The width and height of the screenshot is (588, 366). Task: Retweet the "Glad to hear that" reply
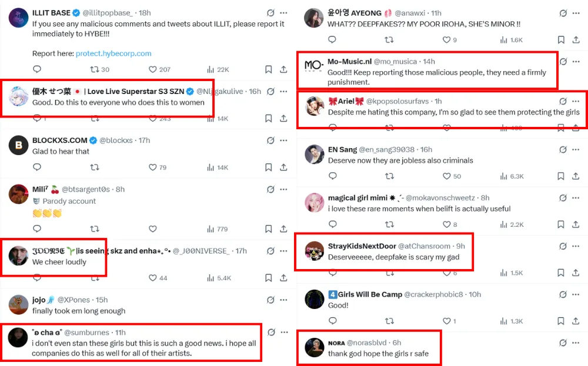pos(95,167)
